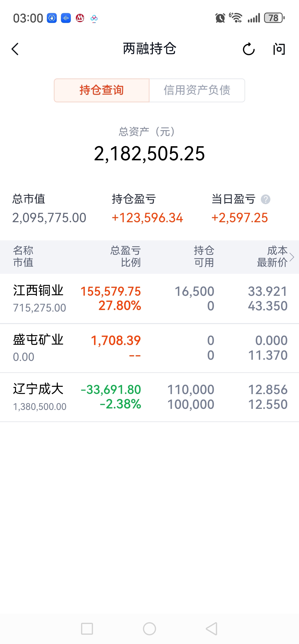Tap the red bank notification icon
The width and height of the screenshot is (299, 644).
tap(80, 18)
